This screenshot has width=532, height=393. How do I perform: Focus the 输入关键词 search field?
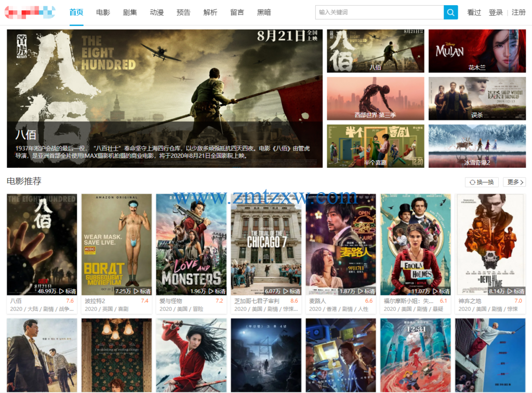click(380, 12)
